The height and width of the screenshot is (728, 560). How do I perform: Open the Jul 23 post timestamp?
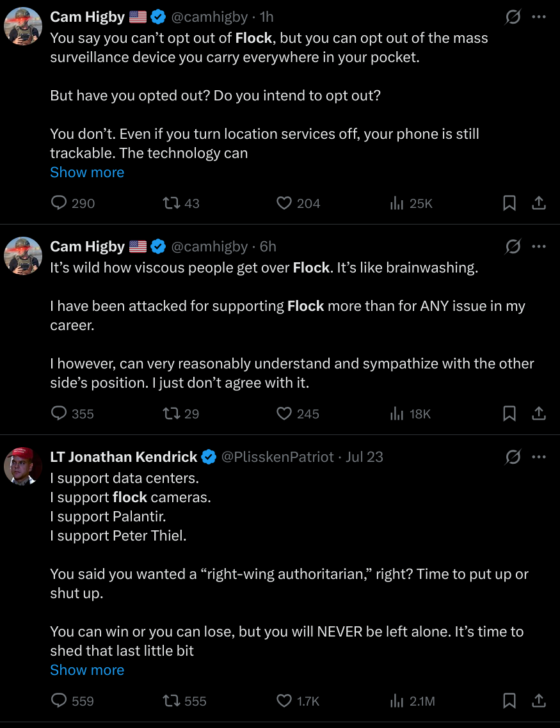(x=365, y=457)
